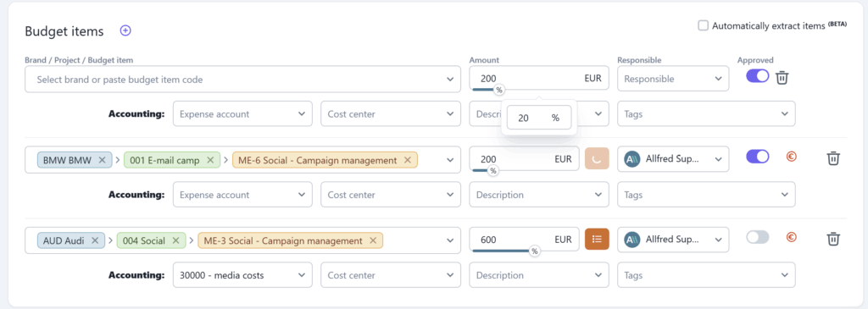
Task: Delete the BMW budget item with trash icon
Action: point(832,158)
